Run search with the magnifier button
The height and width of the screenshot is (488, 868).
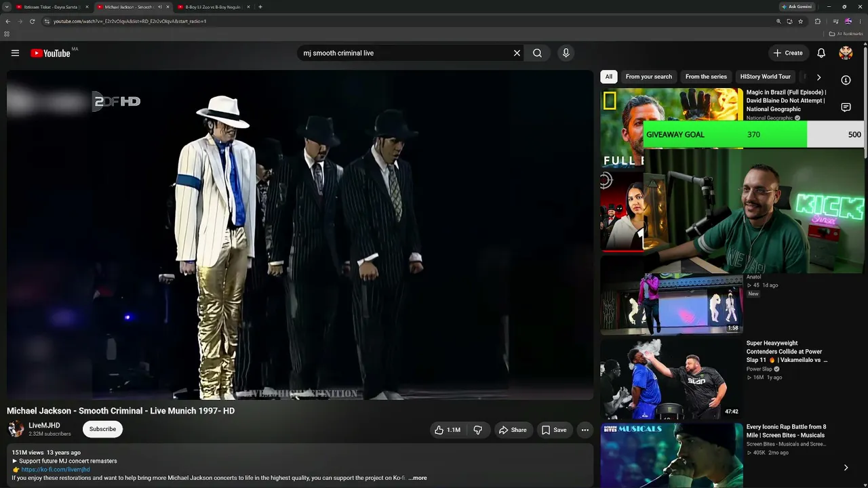[537, 53]
